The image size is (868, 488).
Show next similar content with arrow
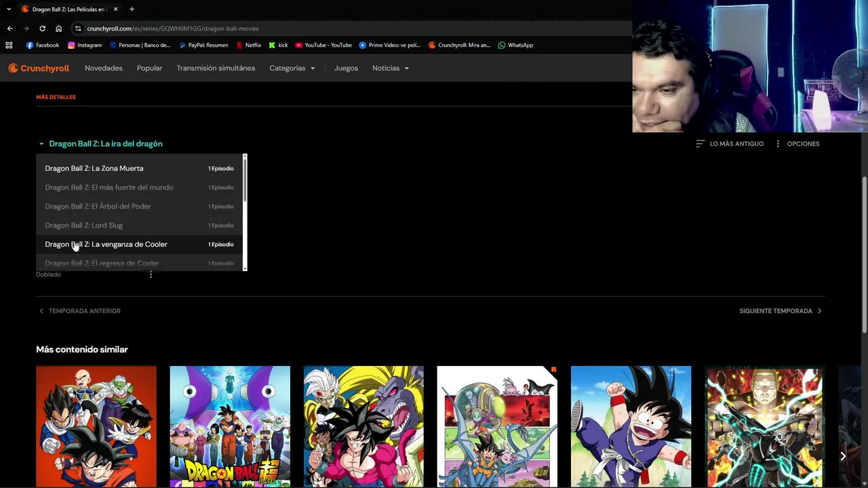(x=843, y=456)
